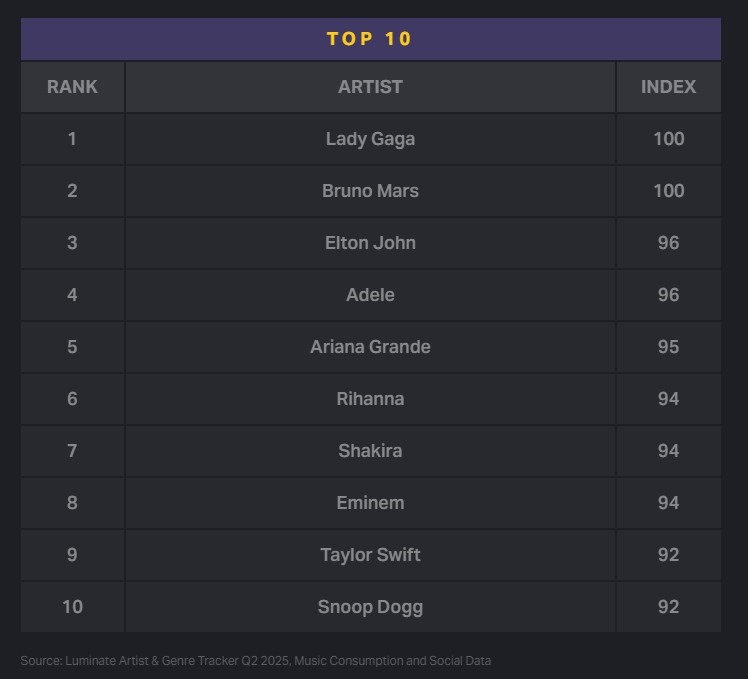Click the Elton John artist cell
Image resolution: width=748 pixels, height=679 pixels.
pyautogui.click(x=370, y=243)
